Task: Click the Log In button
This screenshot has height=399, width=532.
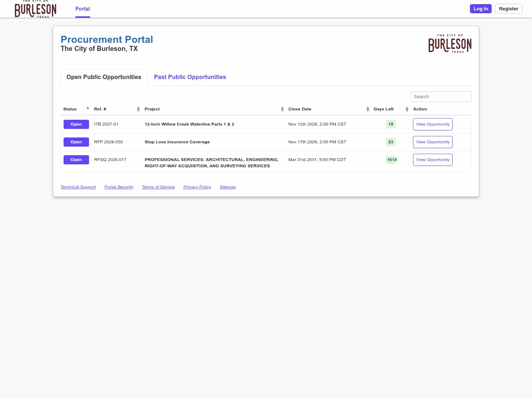Action: tap(481, 9)
